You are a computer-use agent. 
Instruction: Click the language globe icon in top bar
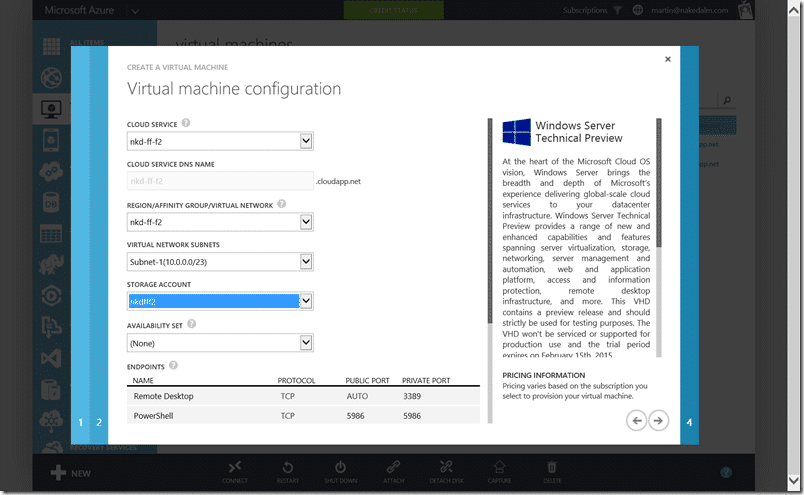(x=637, y=10)
